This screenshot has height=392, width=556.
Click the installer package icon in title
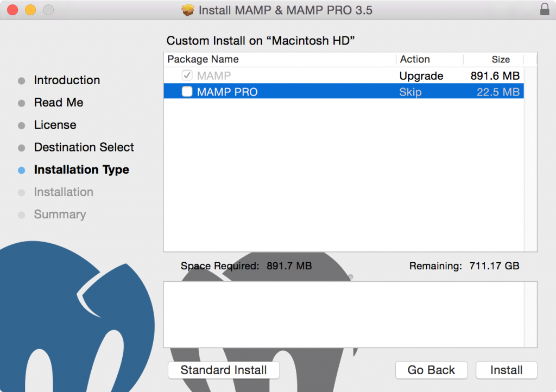pyautogui.click(x=188, y=10)
